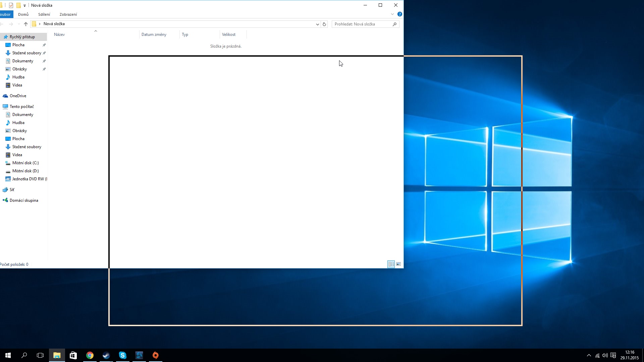
Task: Maximize the Nová složka window
Action: (x=380, y=5)
